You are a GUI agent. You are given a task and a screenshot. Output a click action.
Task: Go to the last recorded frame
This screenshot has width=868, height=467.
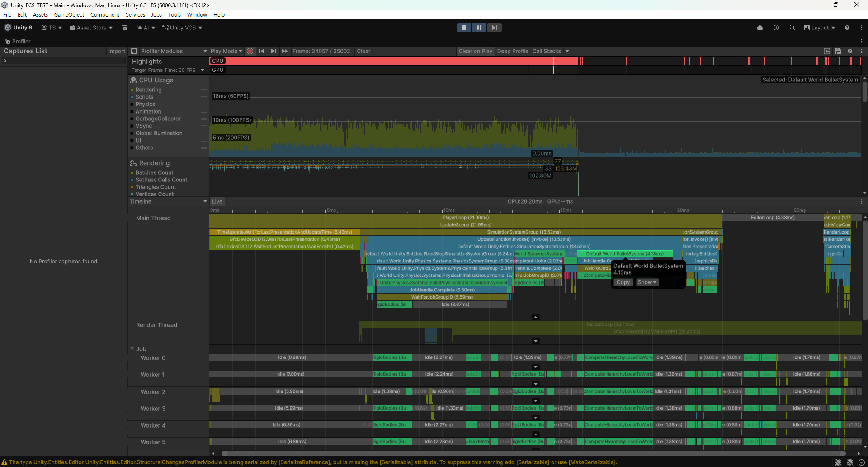click(x=285, y=51)
